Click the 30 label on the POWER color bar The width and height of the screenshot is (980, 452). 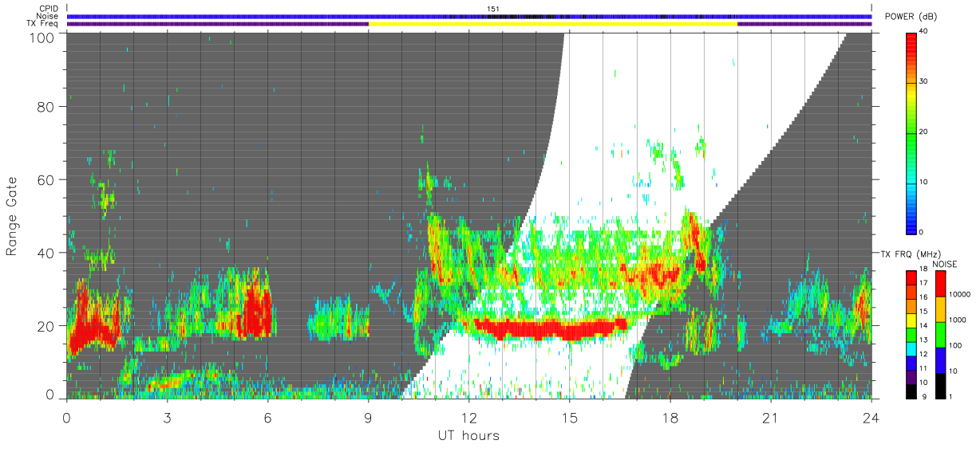tap(923, 82)
